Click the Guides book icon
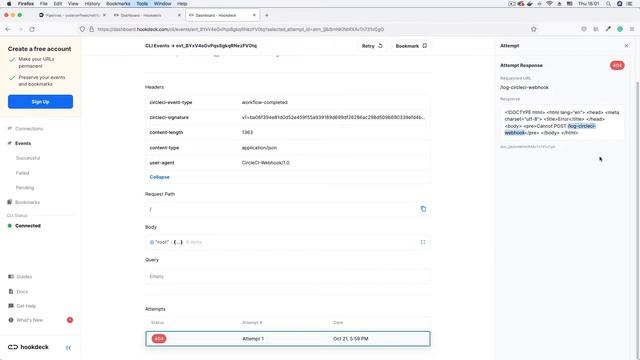 pos(11,277)
